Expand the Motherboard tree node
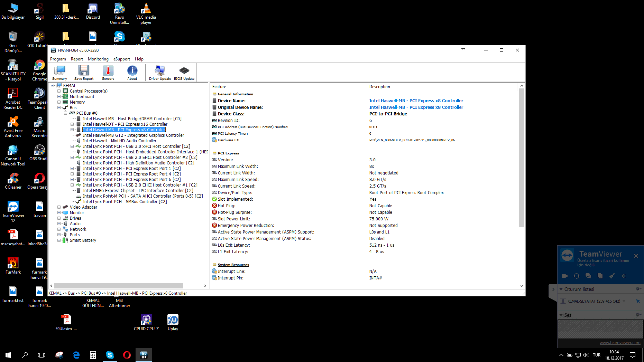 coord(59,97)
